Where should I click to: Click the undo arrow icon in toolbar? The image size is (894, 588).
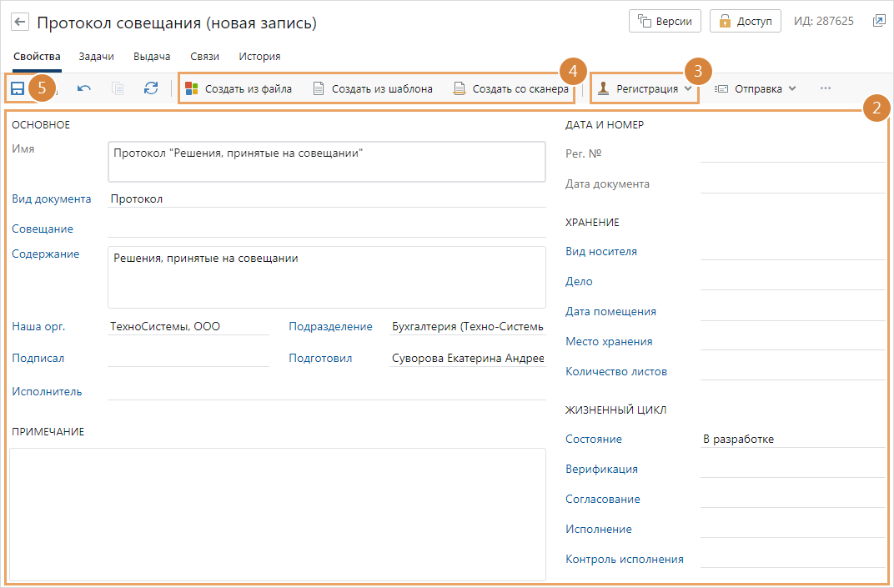84,88
